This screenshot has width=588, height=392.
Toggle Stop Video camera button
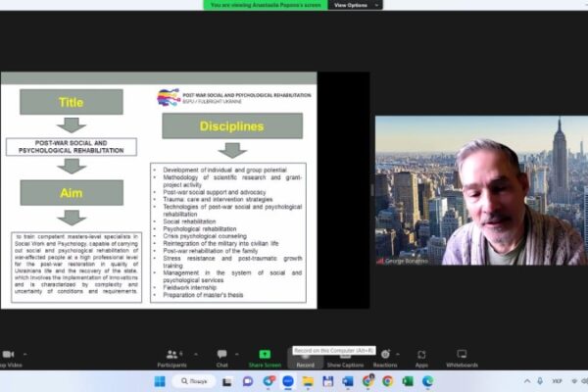coord(8,357)
